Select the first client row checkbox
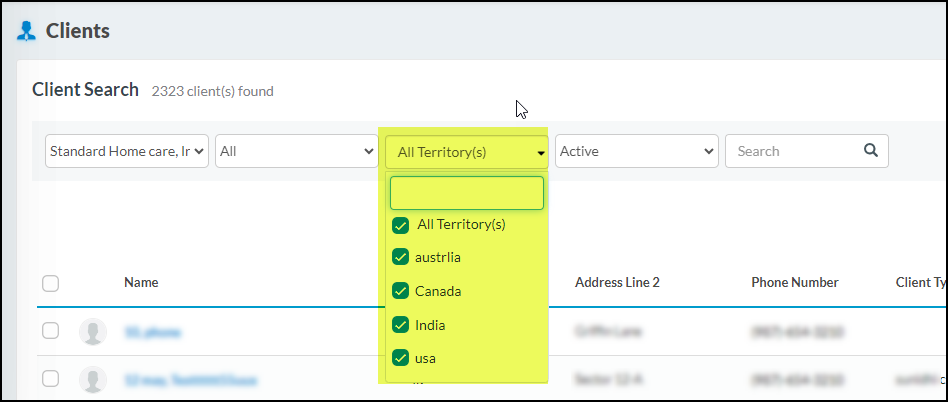948x402 pixels. tap(51, 331)
